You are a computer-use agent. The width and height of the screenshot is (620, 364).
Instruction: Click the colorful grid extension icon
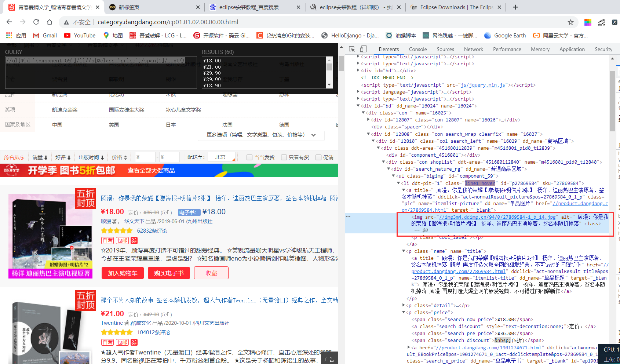click(588, 22)
